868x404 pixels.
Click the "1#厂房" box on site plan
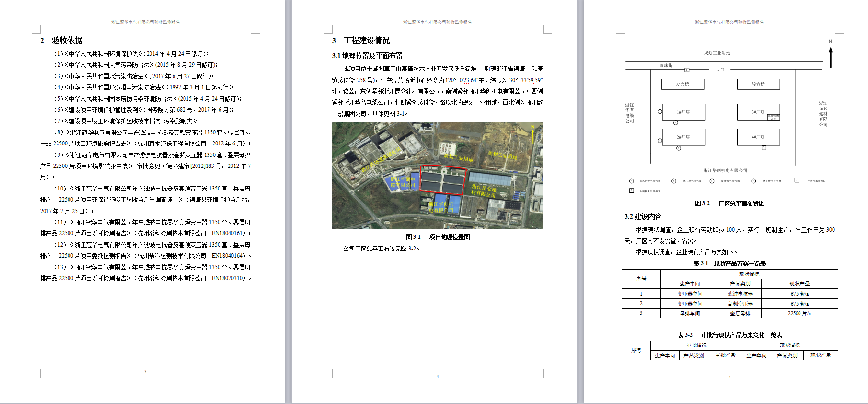[683, 112]
